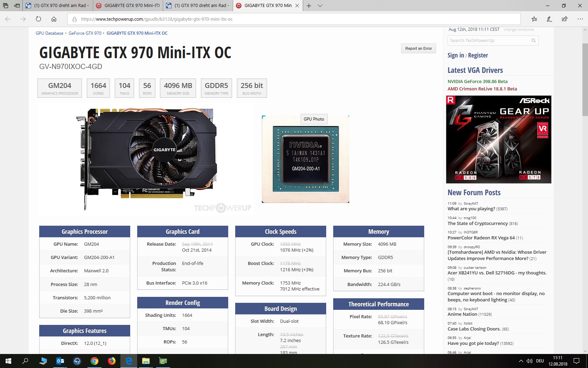Click the Maxwell 2.0 architecture value
Screen dimensions: 588x368
pyautogui.click(x=96, y=271)
